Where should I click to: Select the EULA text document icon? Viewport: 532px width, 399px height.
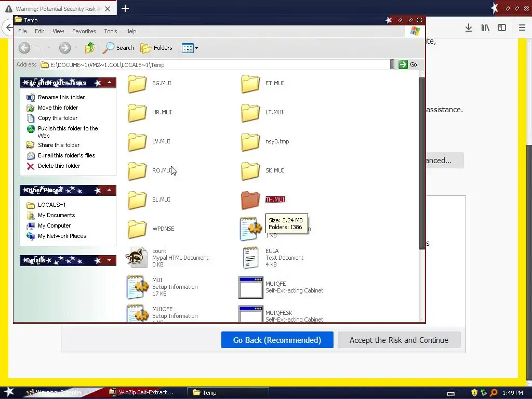pos(250,258)
